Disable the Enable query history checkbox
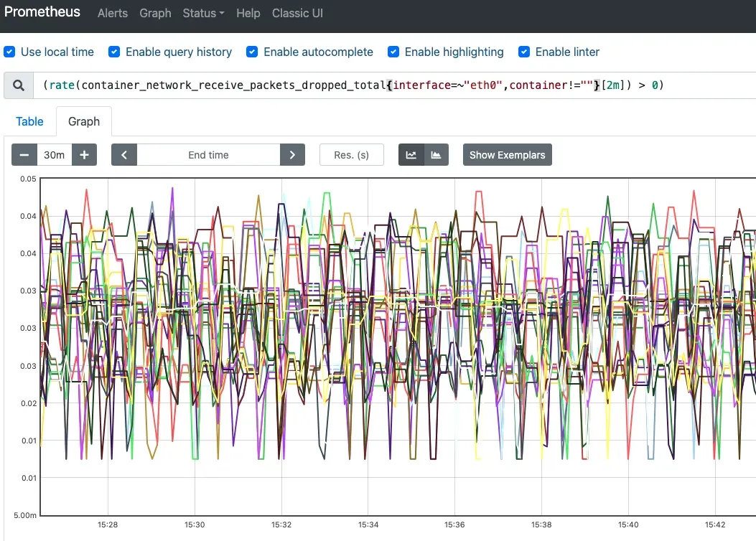 click(114, 52)
